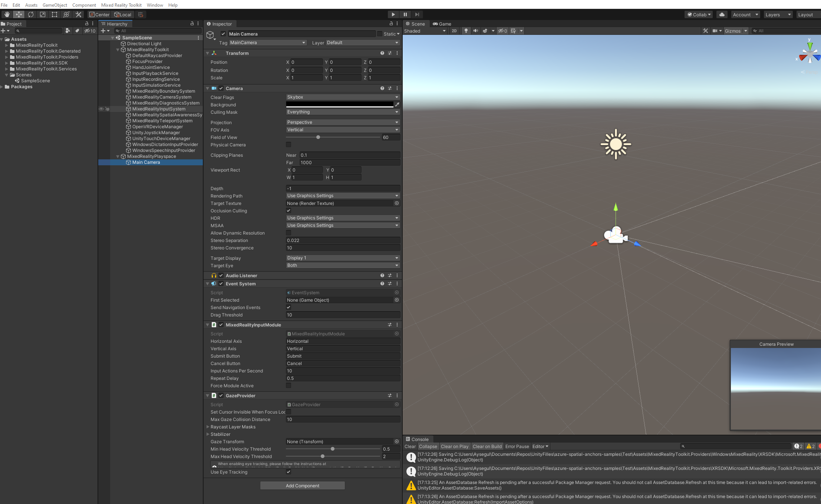Viewport: 821px width, 504px height.
Task: Select the Scale tool
Action: click(43, 14)
